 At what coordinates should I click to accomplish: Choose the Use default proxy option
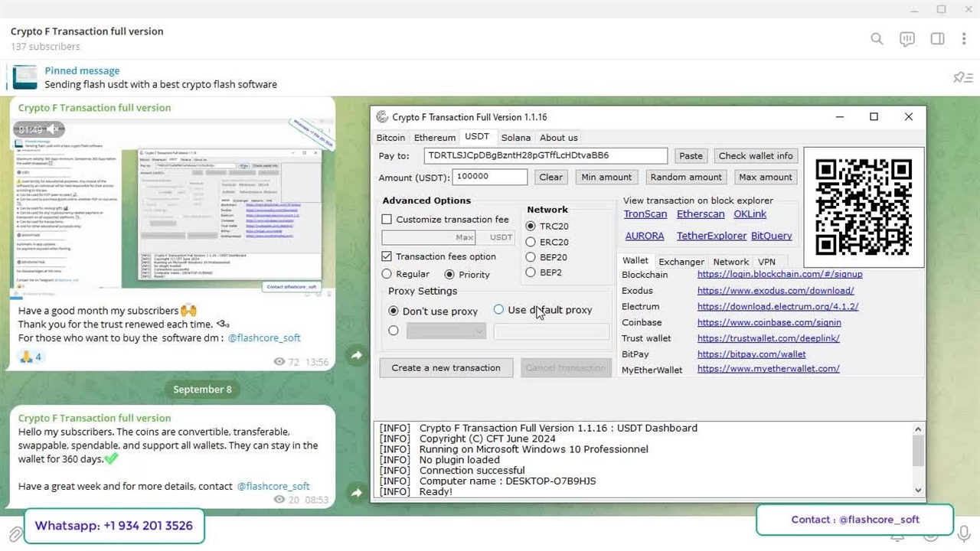[x=498, y=310]
